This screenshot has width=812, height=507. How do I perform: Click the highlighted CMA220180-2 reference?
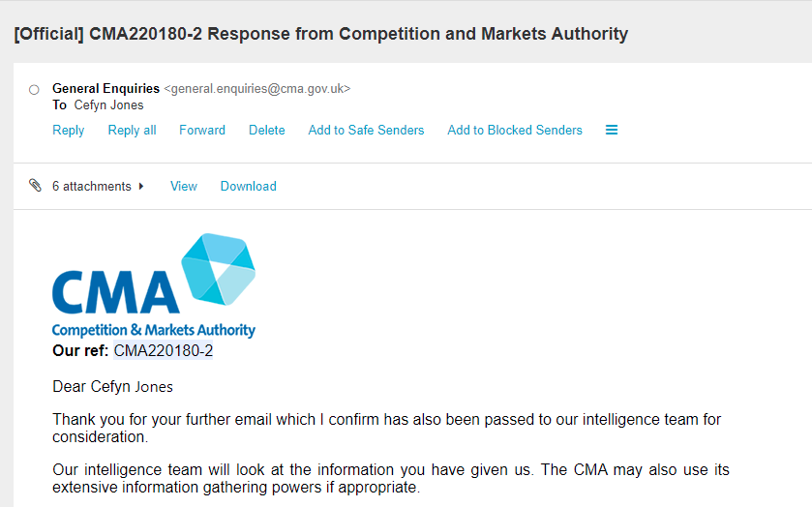pyautogui.click(x=164, y=350)
